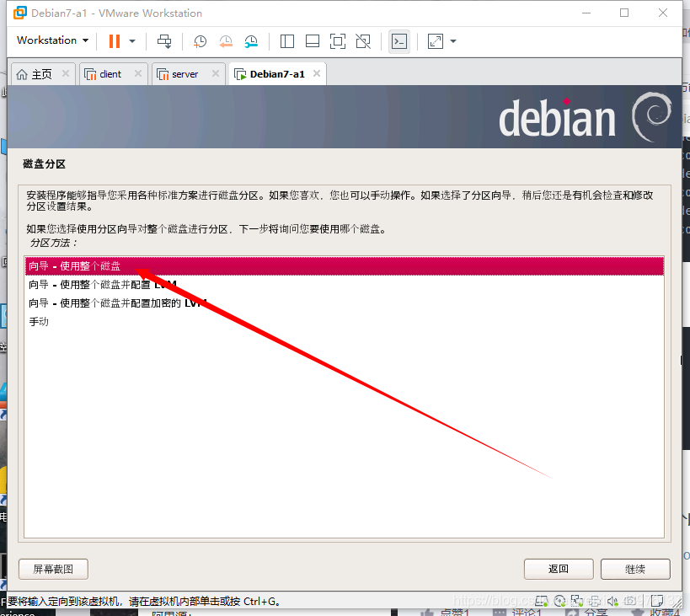The width and height of the screenshot is (690, 616).
Task: Click the hard disk status icon
Action: (542, 601)
